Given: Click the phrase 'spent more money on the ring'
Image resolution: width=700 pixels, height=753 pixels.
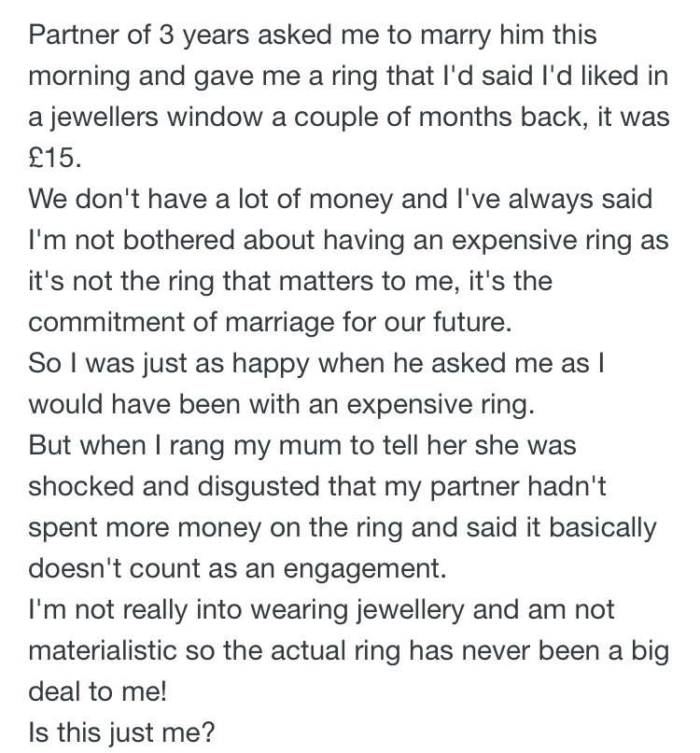Looking at the screenshot, I should 216,528.
